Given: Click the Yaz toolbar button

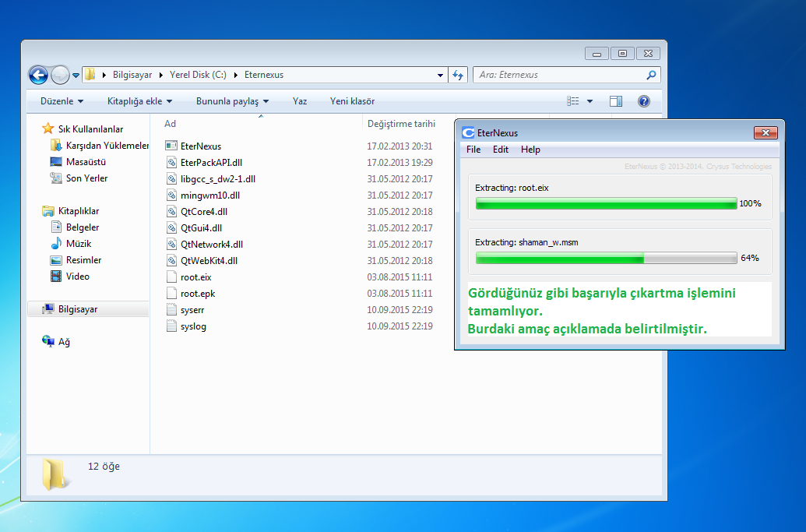Looking at the screenshot, I should 300,101.
